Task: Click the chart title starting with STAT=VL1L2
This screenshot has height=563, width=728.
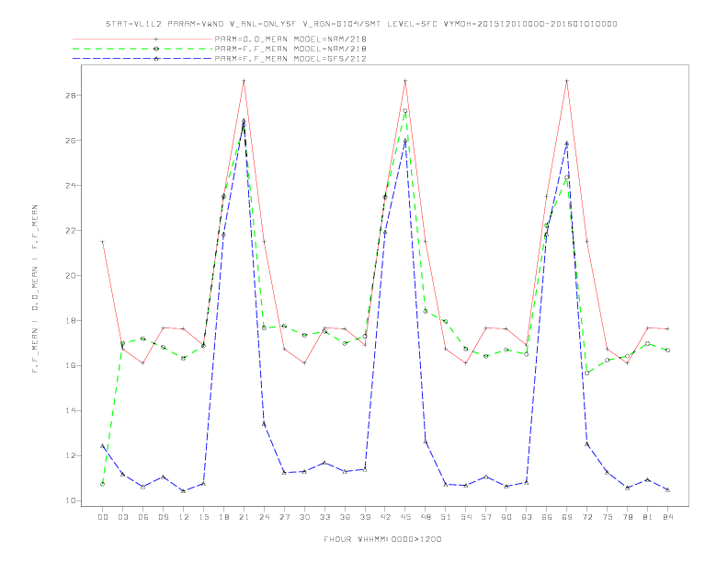Action: click(x=361, y=24)
